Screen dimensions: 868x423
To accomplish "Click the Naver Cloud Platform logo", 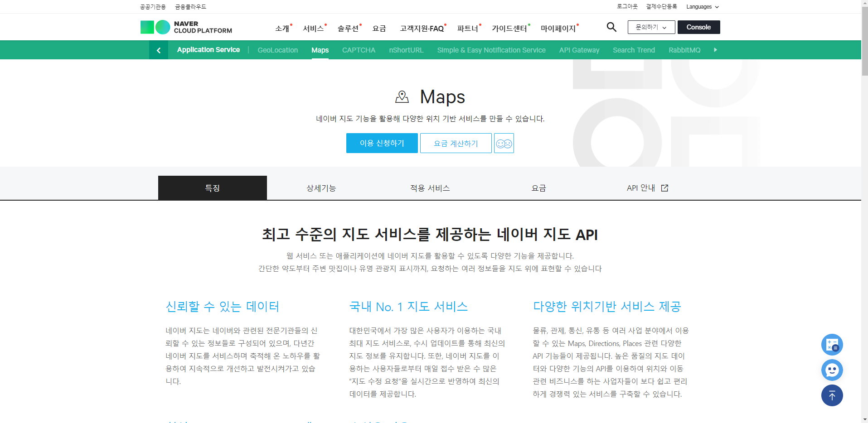I will coord(186,27).
